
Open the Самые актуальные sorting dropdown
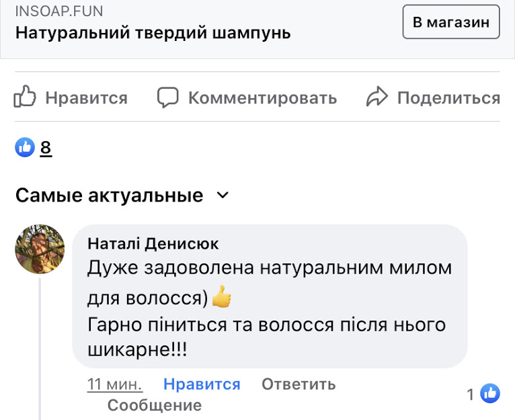[x=110, y=196]
